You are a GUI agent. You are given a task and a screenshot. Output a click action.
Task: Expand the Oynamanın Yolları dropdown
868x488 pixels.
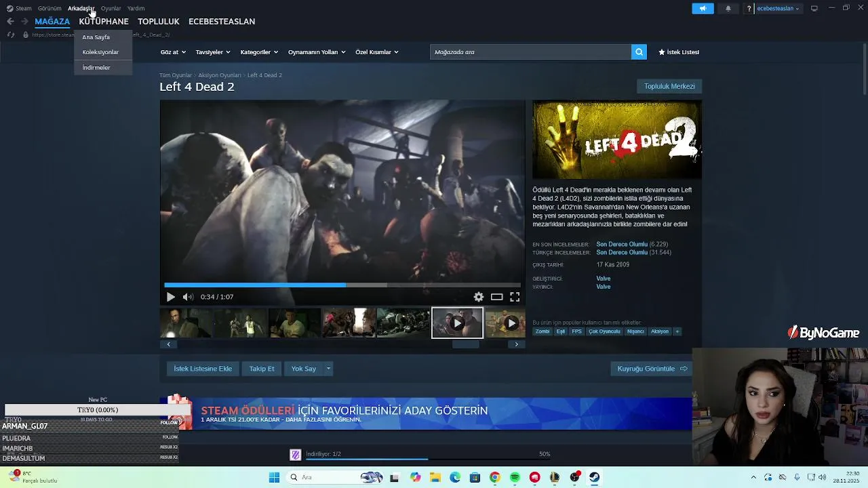[x=317, y=52]
